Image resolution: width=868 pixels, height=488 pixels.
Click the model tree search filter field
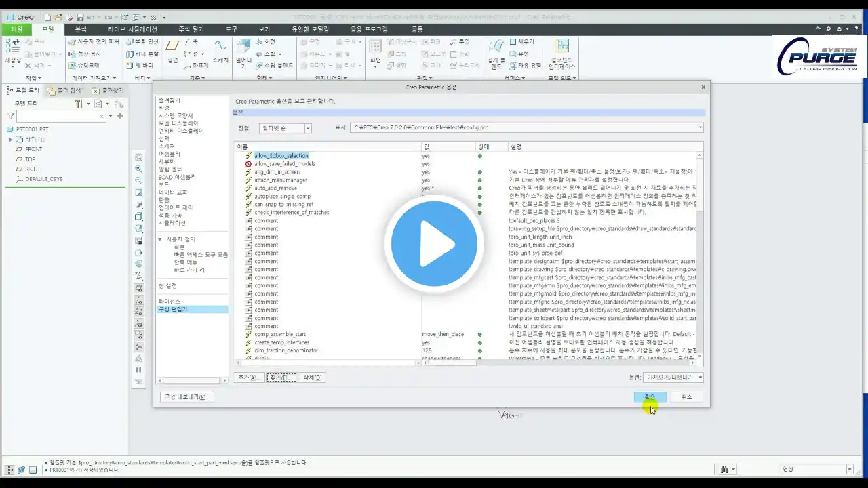[x=61, y=116]
